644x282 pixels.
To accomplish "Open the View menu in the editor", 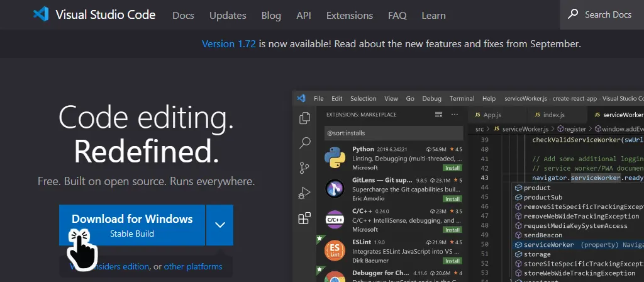I will point(391,99).
